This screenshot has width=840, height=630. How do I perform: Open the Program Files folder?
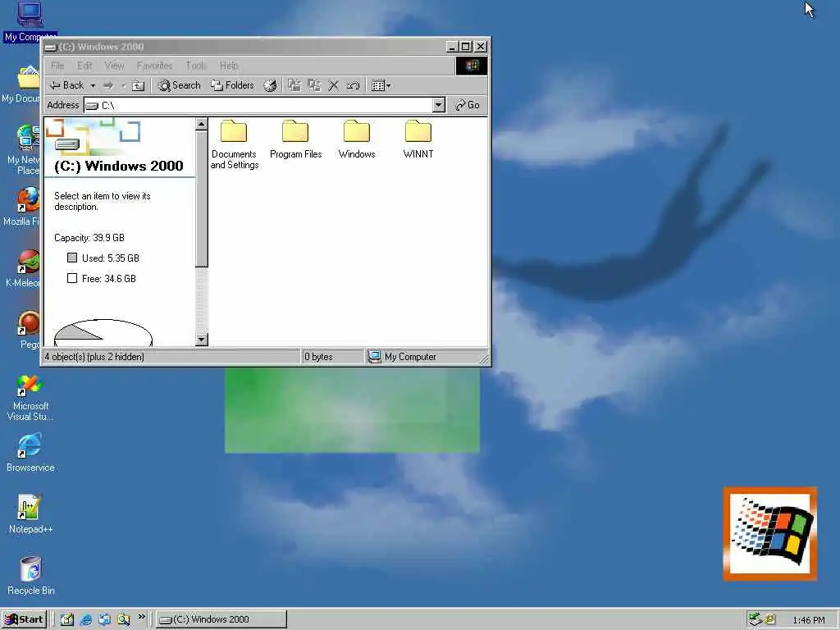[295, 139]
